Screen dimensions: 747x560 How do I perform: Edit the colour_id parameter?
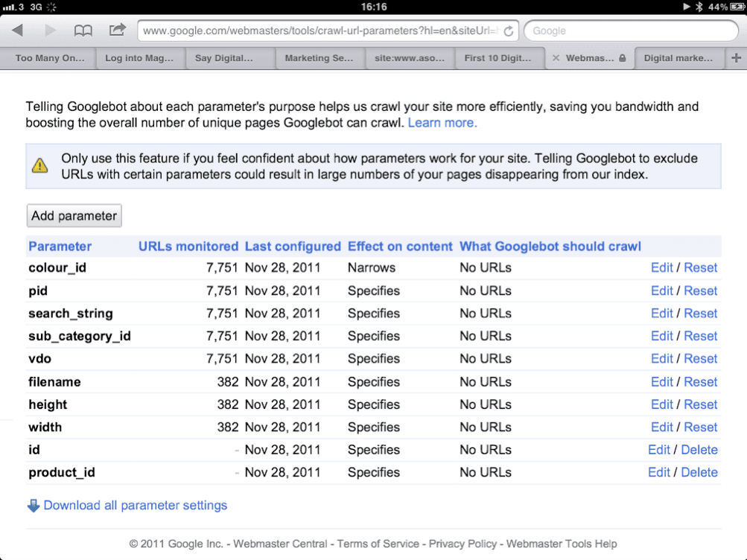[x=661, y=268]
